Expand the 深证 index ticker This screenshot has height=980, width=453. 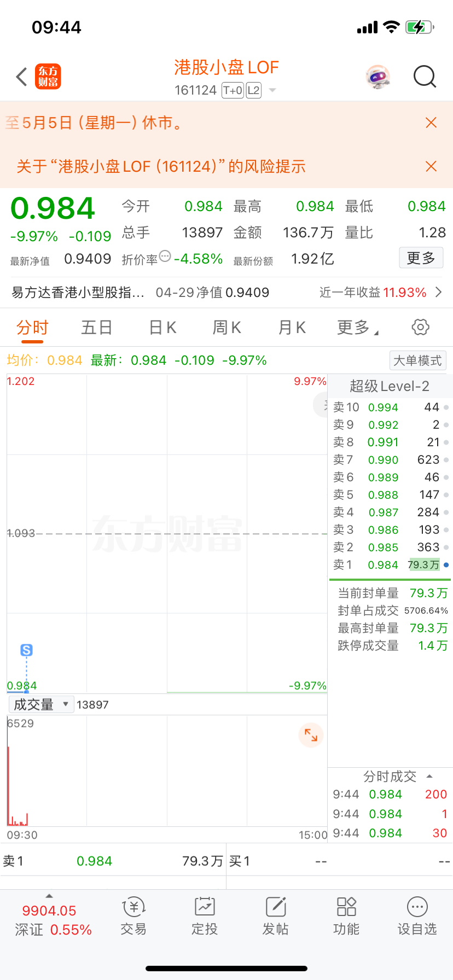click(53, 919)
